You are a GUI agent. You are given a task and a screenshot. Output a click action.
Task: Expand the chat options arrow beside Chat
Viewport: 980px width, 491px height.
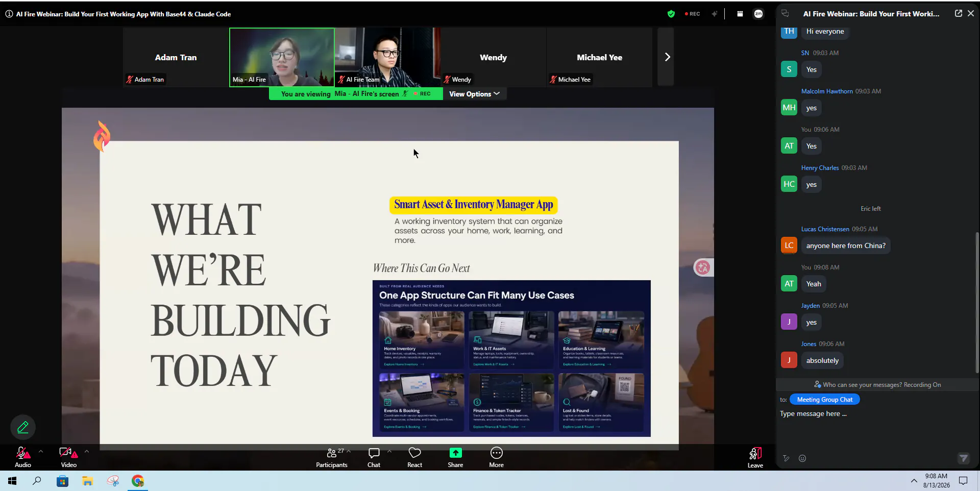click(389, 451)
